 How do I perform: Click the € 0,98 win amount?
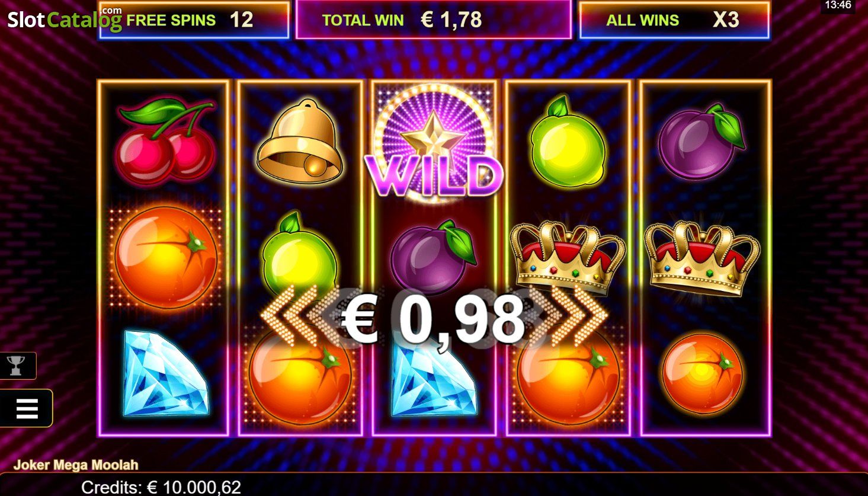click(433, 321)
